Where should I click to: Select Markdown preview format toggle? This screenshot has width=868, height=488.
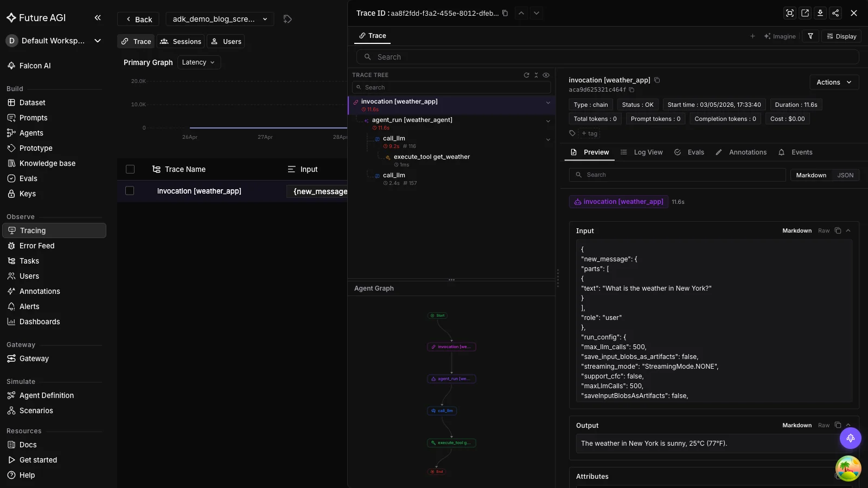(811, 175)
